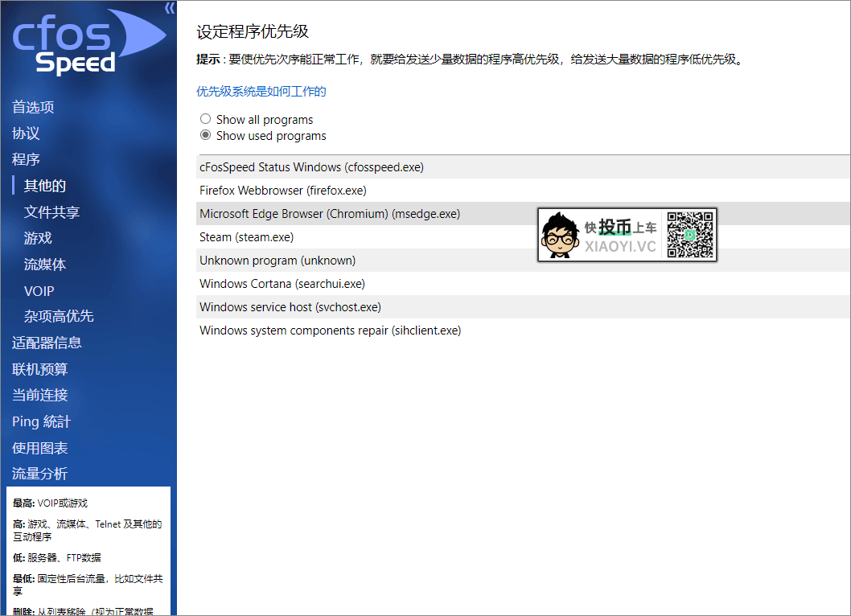Open 联机预算 in the sidebar
Viewport: 851px width, 616px height.
[40, 369]
